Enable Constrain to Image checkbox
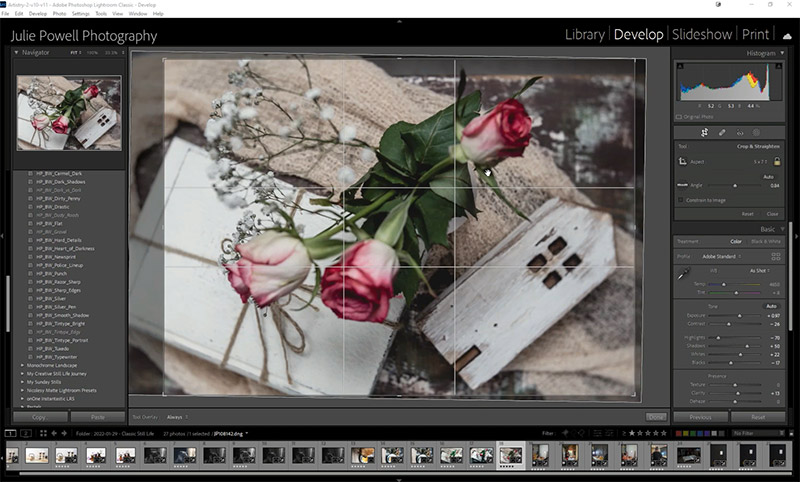Screen dimensions: 800x482 click(x=681, y=200)
